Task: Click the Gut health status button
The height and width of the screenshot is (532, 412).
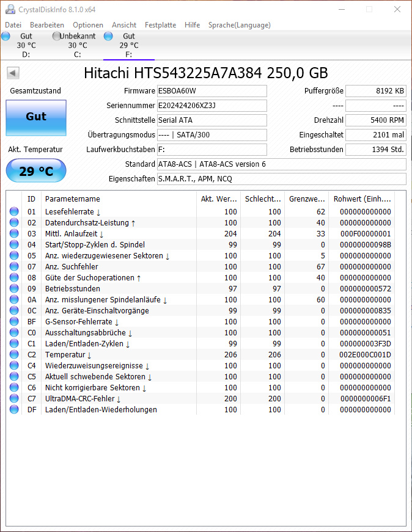Action: pyautogui.click(x=36, y=118)
